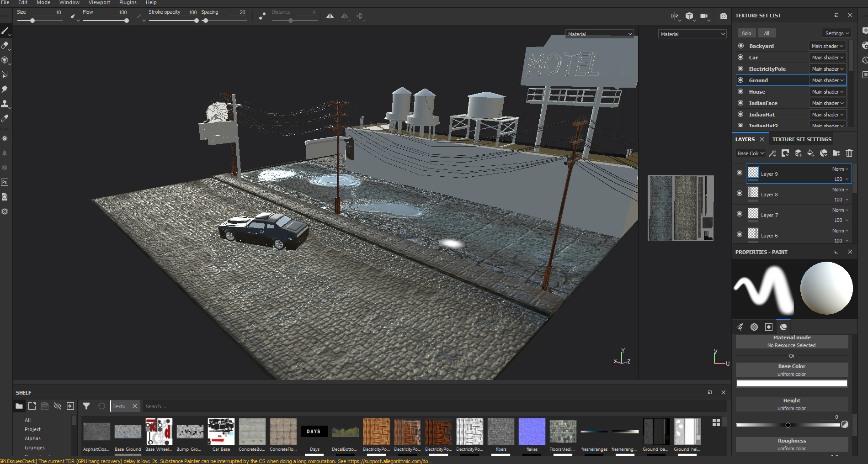Add a folder in Layers panel
This screenshot has width=868, height=464.
(x=836, y=153)
